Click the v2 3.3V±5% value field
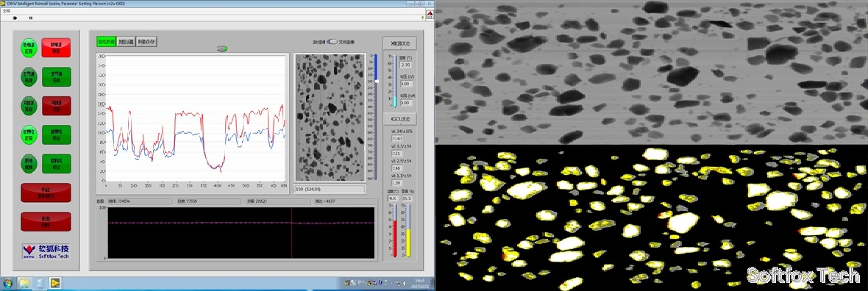The width and height of the screenshot is (868, 291). [397, 153]
